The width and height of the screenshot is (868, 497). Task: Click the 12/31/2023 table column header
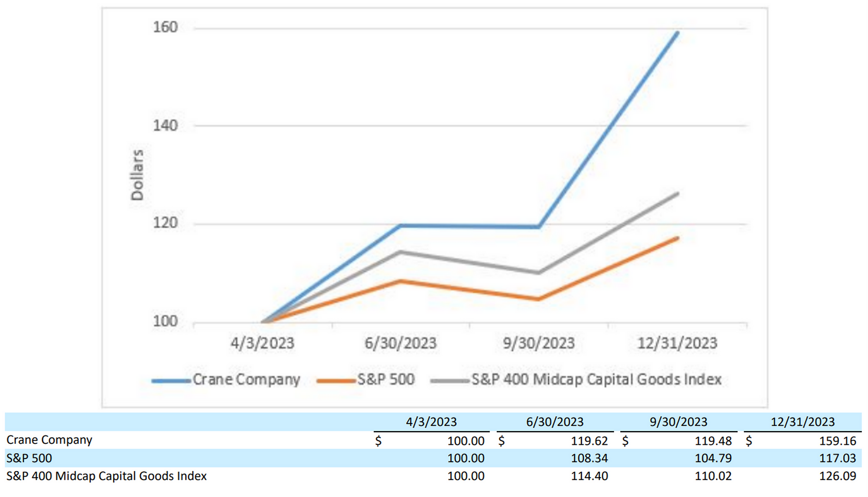(x=803, y=422)
